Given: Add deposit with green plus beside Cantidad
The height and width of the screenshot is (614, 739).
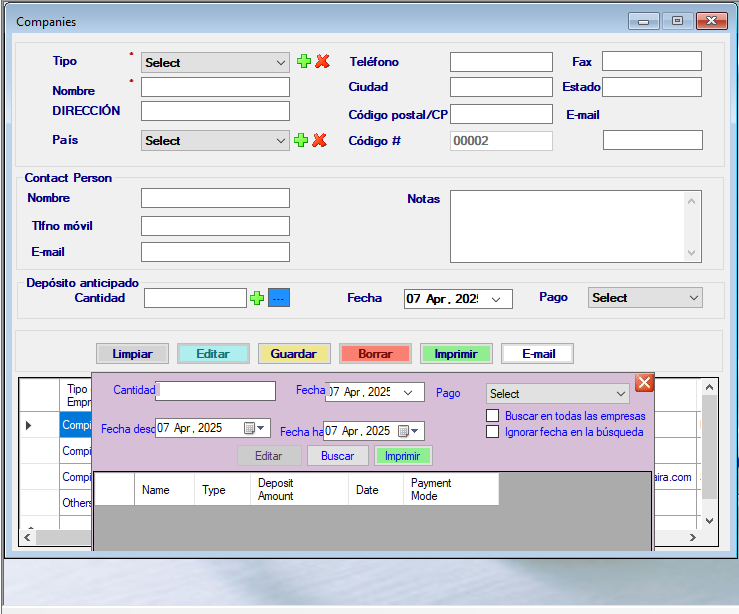Looking at the screenshot, I should point(257,298).
